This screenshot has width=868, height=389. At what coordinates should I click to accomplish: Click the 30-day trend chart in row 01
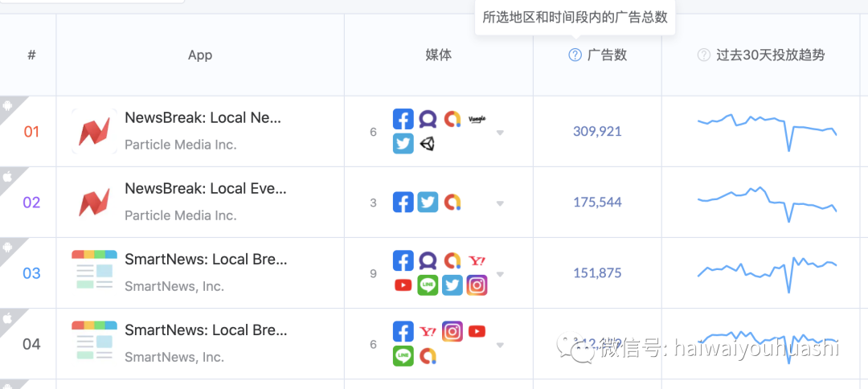coord(768,133)
